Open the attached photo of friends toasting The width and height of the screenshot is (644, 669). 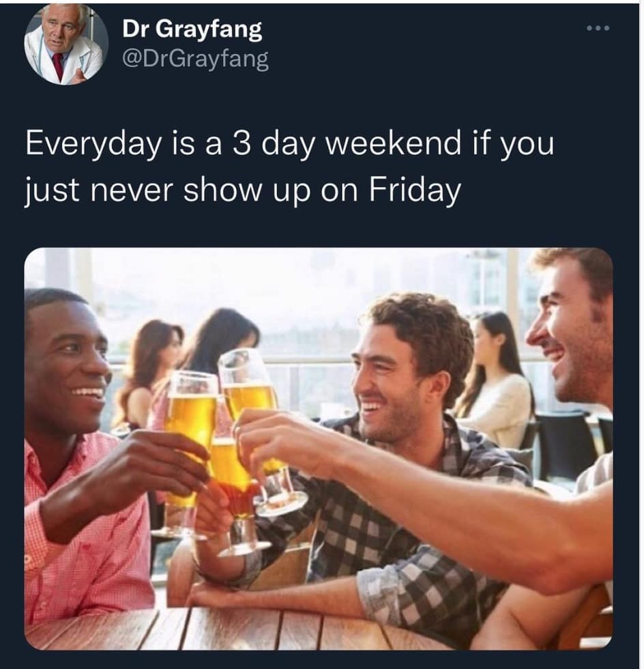click(319, 449)
